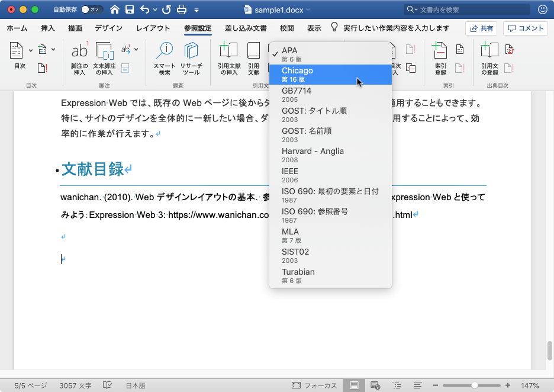Expand the add text dropdown arrow
The width and height of the screenshot is (554, 392).
[x=53, y=49]
